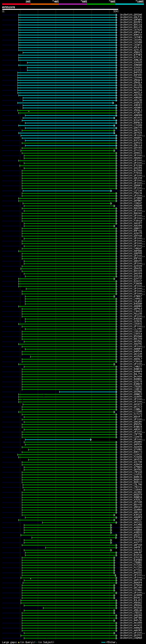This screenshot has width=146, height=644.
Task: Click the green ~80% identity legend segment
Action: pyautogui.click(x=101, y=4)
